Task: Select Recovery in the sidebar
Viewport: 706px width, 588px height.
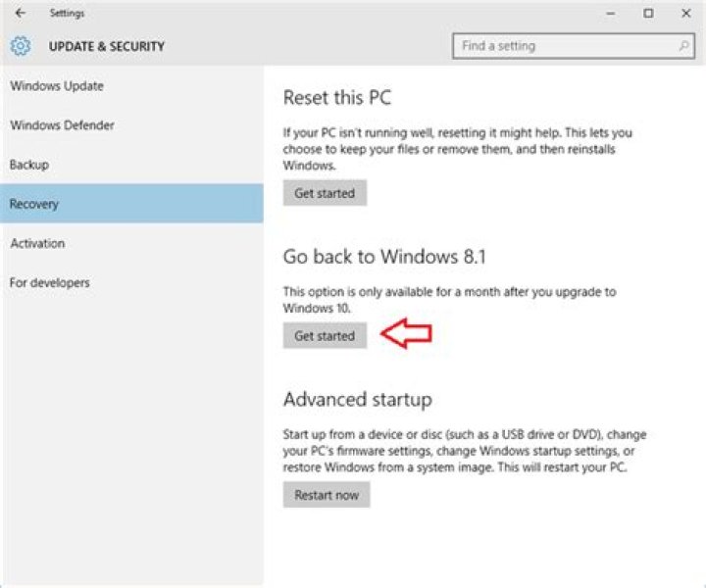Action: click(131, 204)
